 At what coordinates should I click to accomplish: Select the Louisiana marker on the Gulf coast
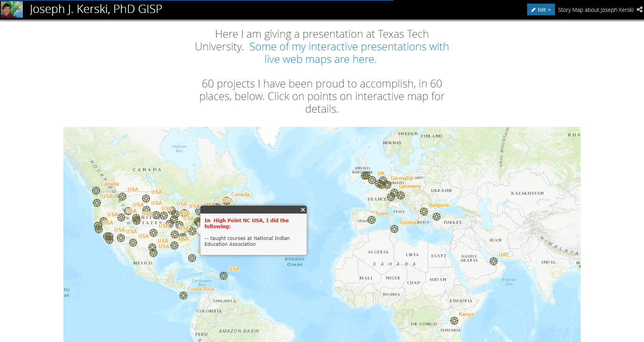point(174,245)
